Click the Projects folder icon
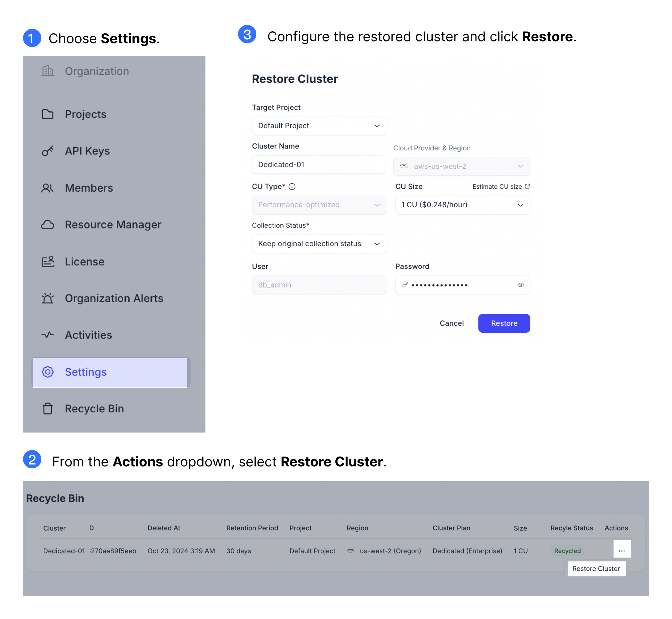This screenshot has height=619, width=672. tap(48, 115)
